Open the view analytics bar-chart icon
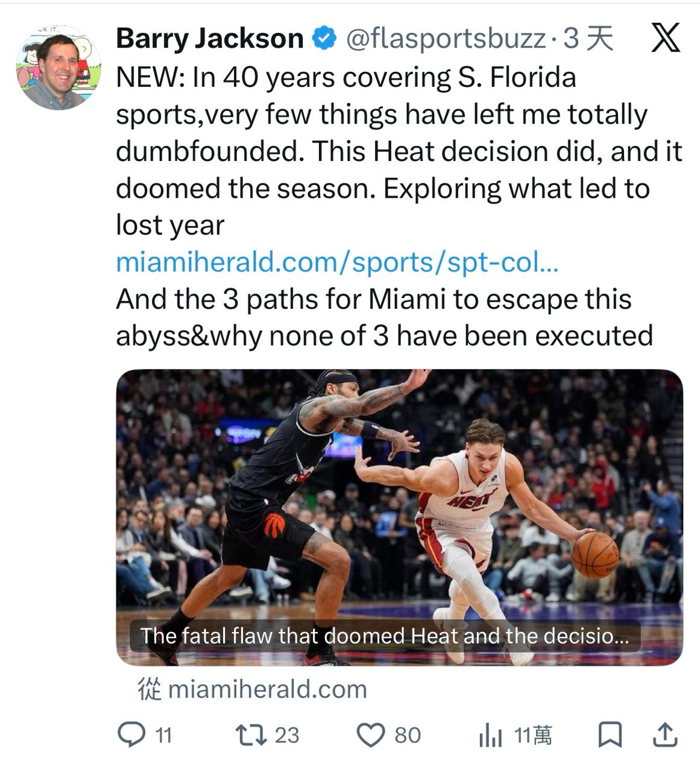Screen dimensions: 700x772 coord(490,736)
